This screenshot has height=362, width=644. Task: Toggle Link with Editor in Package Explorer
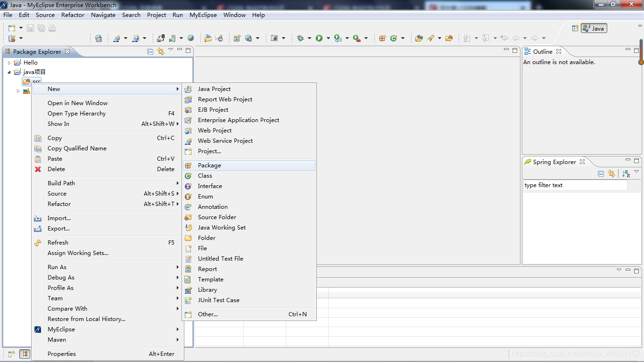coord(161,51)
